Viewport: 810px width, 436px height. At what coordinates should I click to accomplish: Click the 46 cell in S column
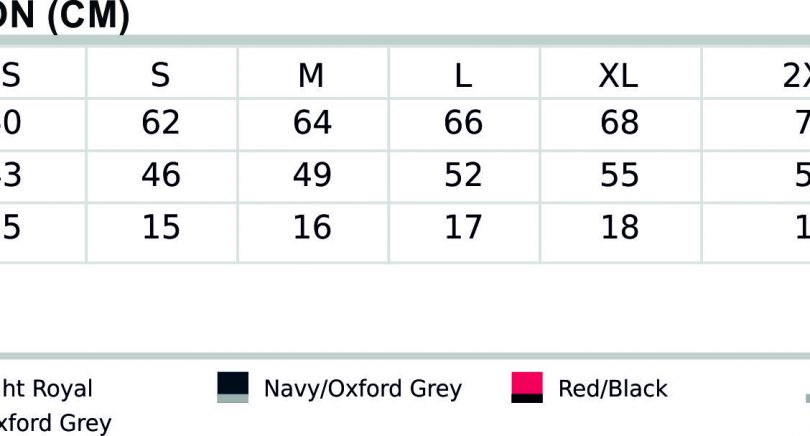[x=161, y=175]
